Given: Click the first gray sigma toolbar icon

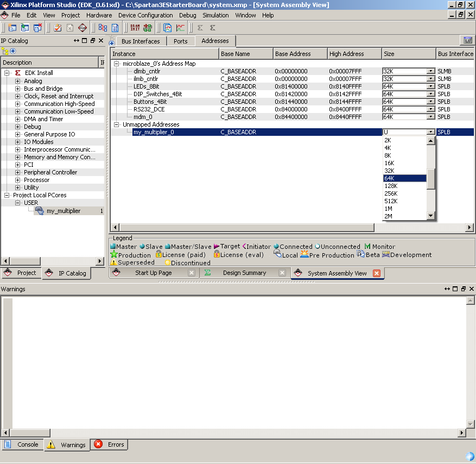Looking at the screenshot, I should tap(200, 28).
